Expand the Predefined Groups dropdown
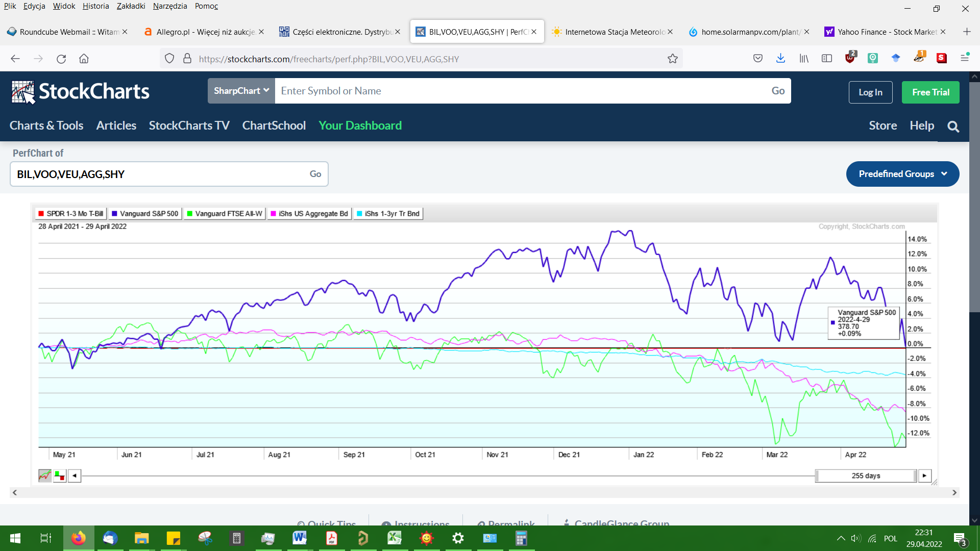Screen dimensions: 980x551 (x=902, y=174)
